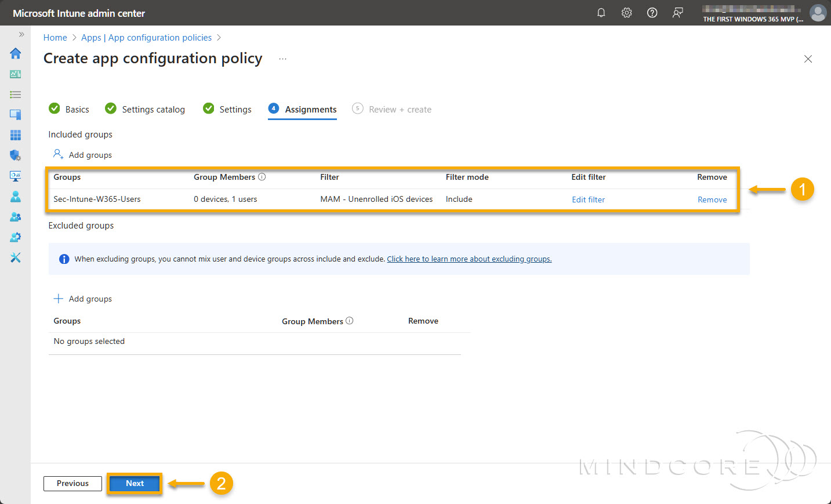The width and height of the screenshot is (831, 504).
Task: Click Add groups under Included groups
Action: 82,155
